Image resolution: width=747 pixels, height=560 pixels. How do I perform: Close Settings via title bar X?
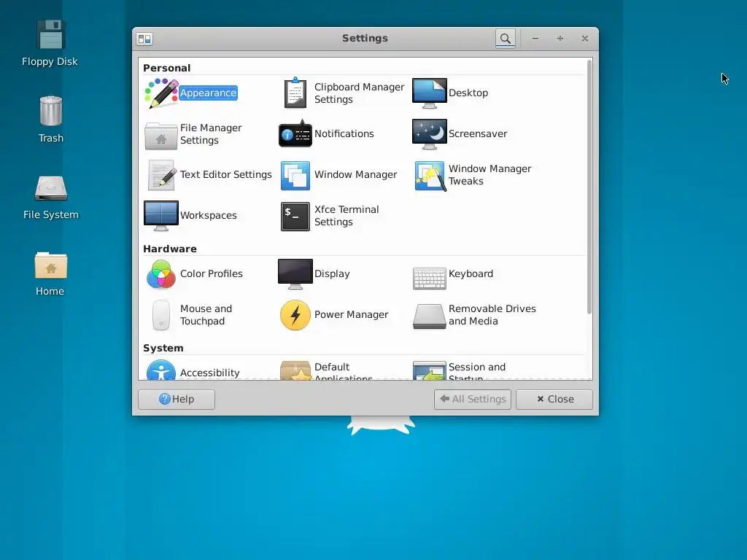click(585, 39)
